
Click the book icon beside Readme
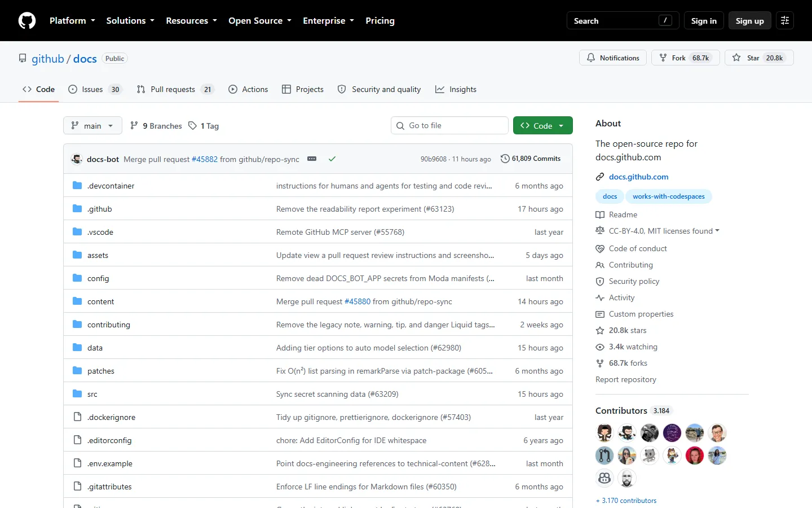tap(600, 215)
